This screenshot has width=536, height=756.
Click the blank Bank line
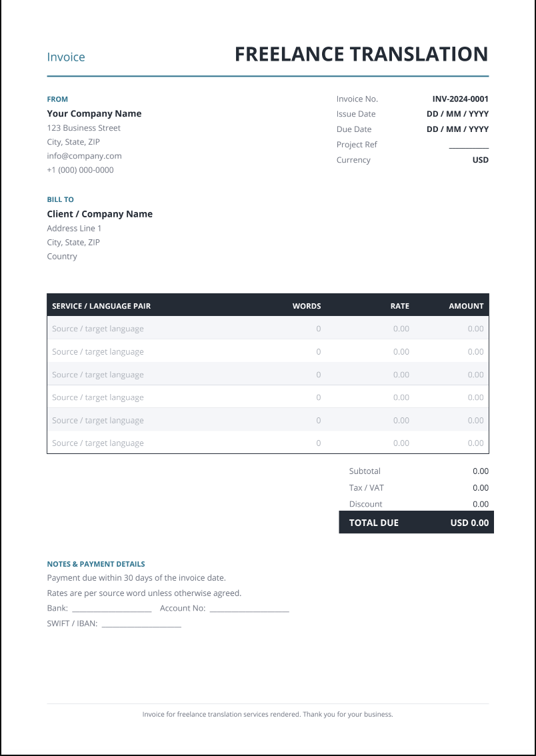[112, 609]
